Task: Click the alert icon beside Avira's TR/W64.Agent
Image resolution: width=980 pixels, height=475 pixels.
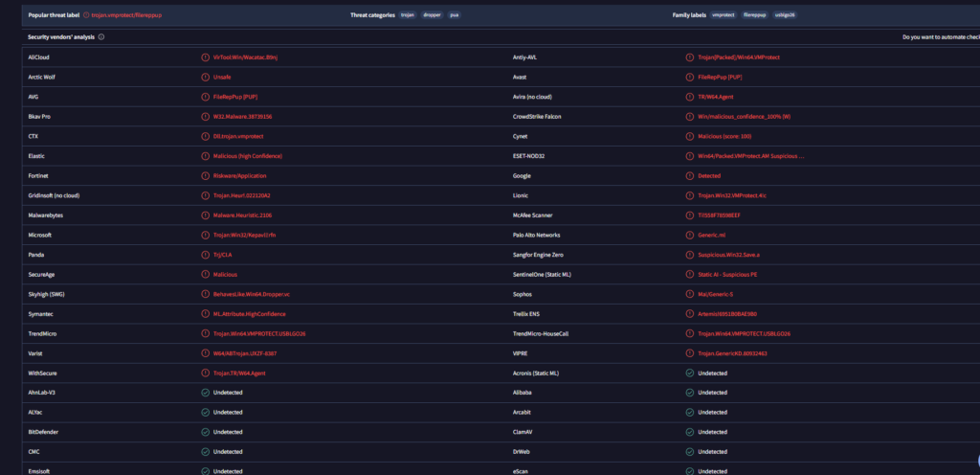Action: 689,97
